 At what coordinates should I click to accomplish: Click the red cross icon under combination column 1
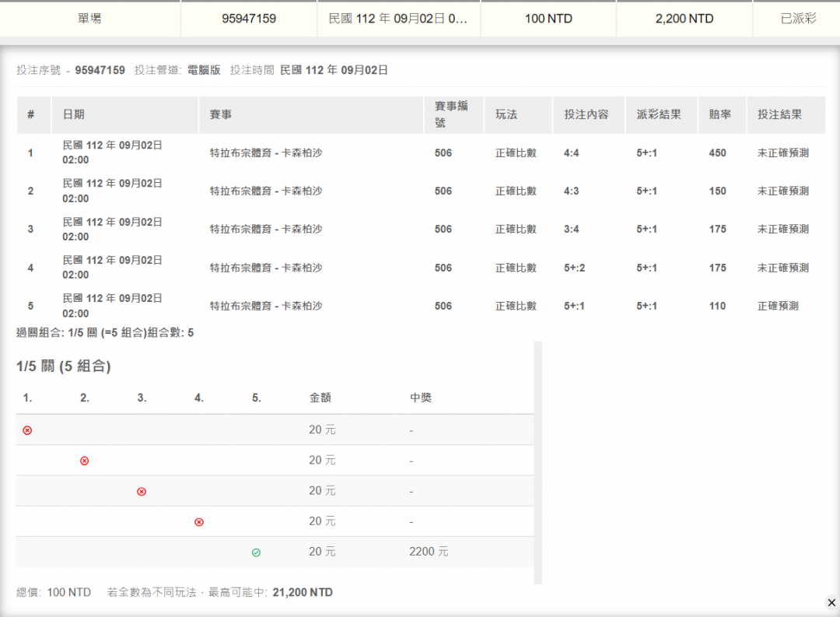point(27,430)
